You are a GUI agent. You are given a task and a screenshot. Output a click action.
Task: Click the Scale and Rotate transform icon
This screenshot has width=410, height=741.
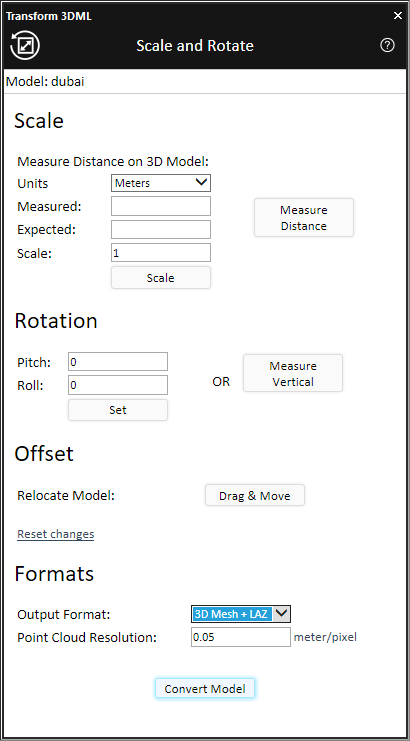point(25,46)
